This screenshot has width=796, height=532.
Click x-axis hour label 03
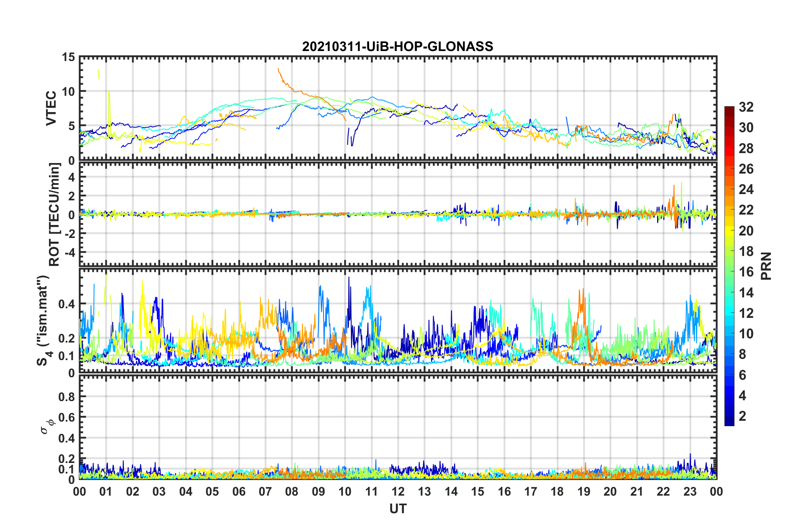pos(159,491)
